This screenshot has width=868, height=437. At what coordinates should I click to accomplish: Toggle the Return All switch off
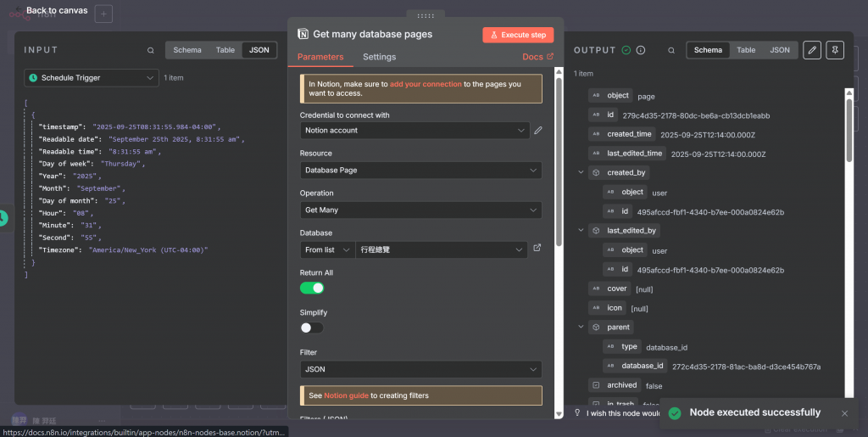312,288
